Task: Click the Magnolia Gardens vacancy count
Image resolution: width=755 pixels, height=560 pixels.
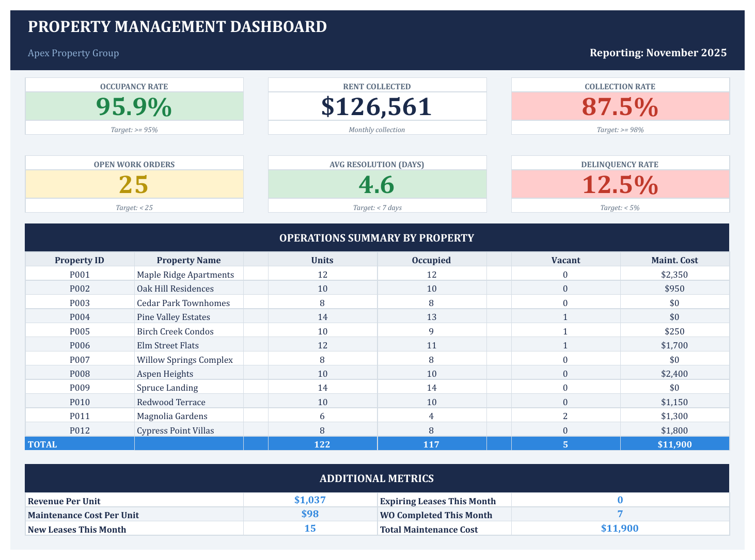Action: coord(565,415)
